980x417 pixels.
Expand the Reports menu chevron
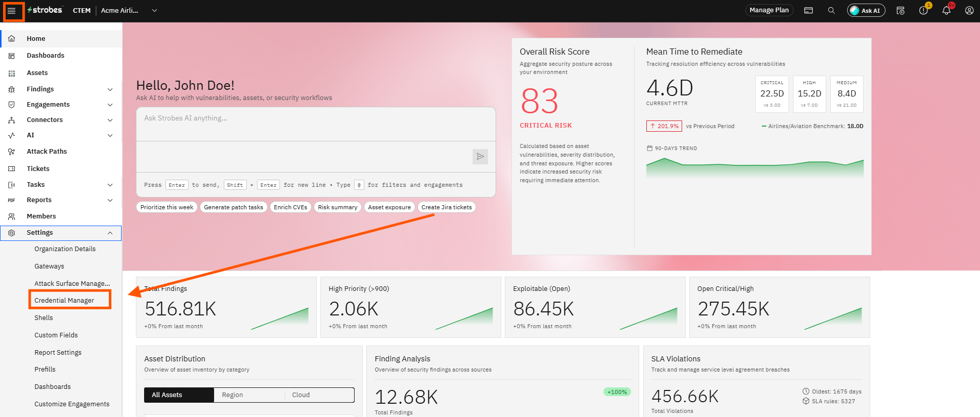[110, 200]
